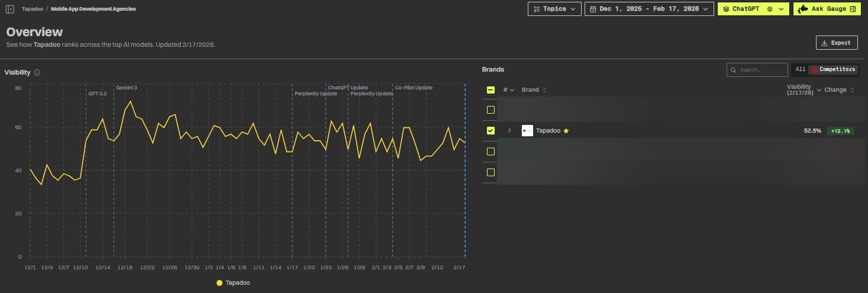This screenshot has height=293, width=868.
Task: Click the Export button
Action: pos(836,43)
